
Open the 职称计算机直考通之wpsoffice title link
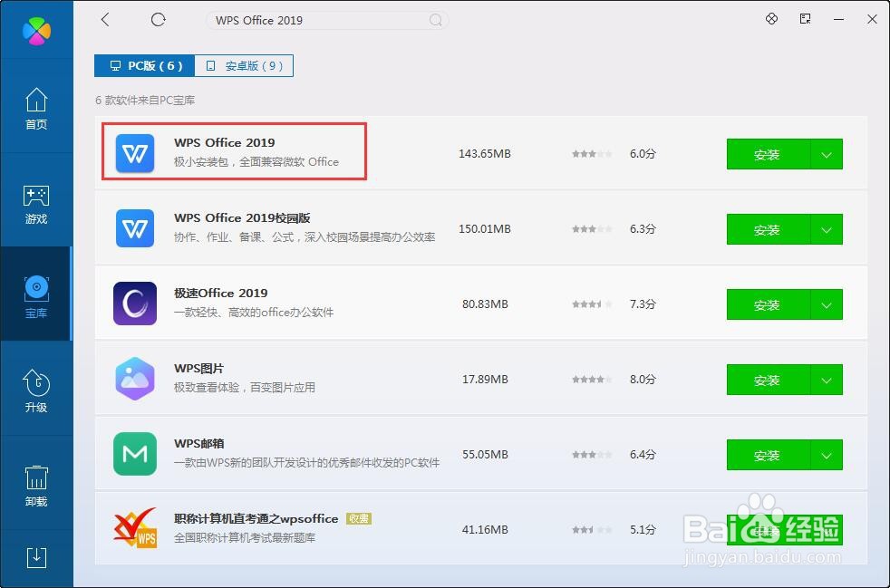click(256, 519)
